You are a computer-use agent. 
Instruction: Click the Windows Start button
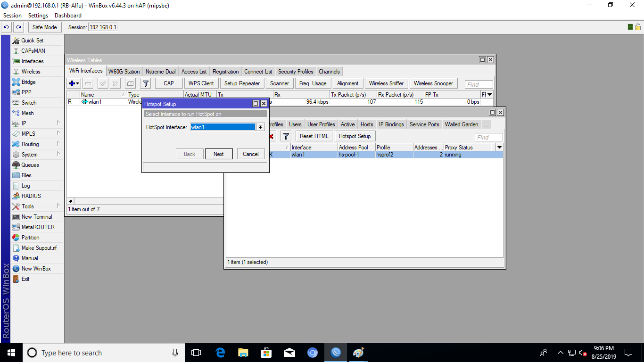11,353
